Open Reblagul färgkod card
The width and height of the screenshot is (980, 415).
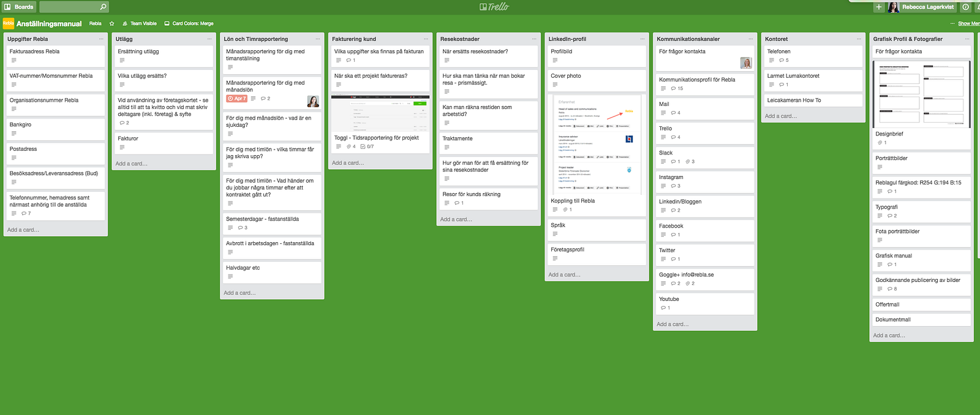click(922, 187)
